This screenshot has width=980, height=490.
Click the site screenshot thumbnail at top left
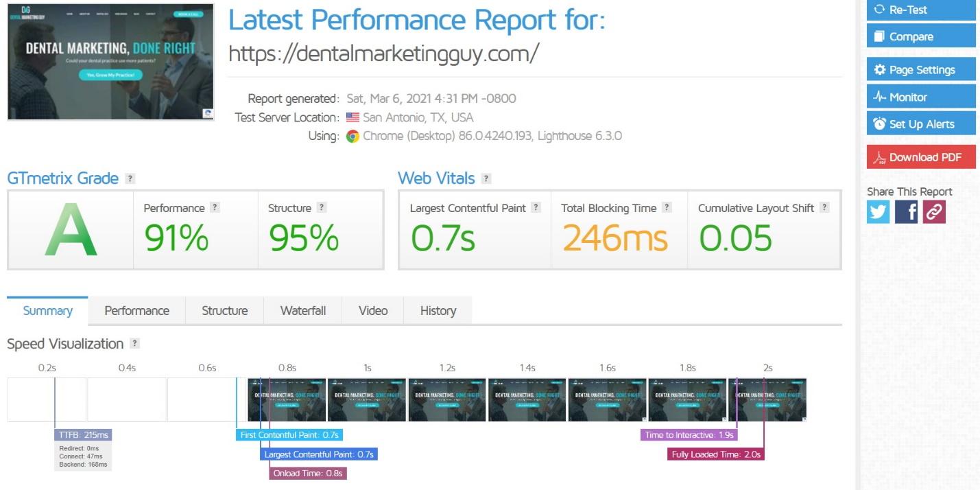[x=110, y=62]
